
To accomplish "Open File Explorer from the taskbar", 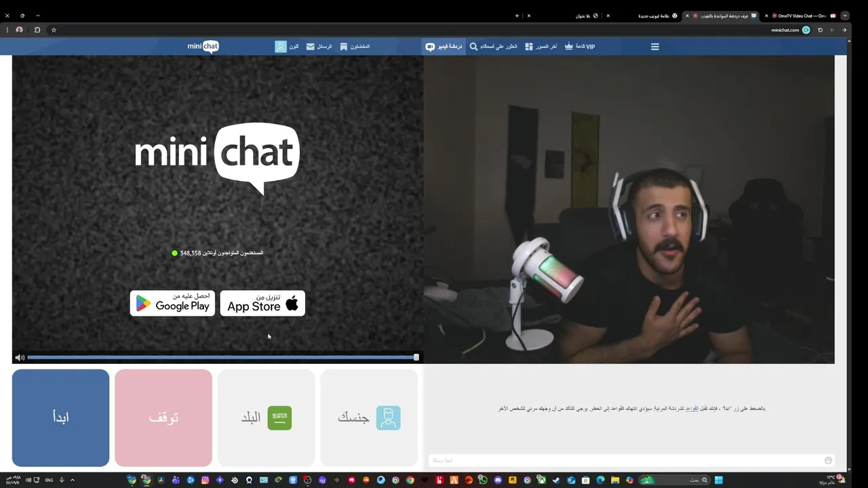I will [x=614, y=480].
